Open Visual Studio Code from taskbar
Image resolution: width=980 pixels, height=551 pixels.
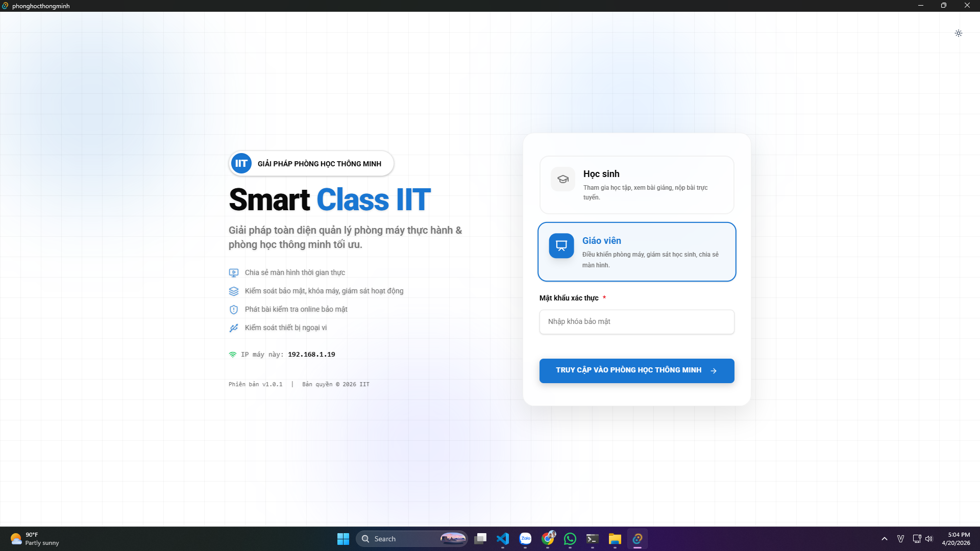(503, 539)
